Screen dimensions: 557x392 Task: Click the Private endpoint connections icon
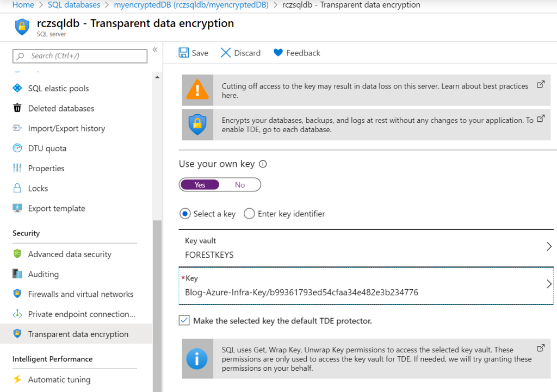(x=17, y=314)
